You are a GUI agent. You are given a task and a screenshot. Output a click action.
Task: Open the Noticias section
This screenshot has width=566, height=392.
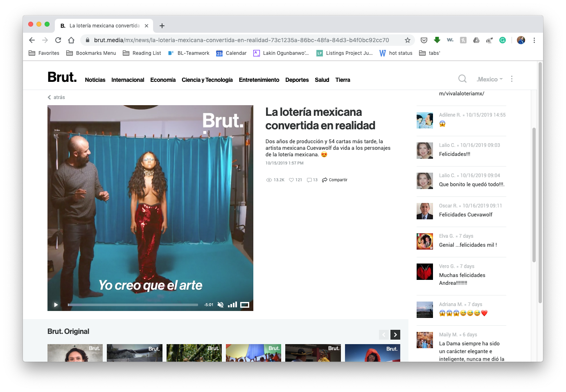click(95, 80)
